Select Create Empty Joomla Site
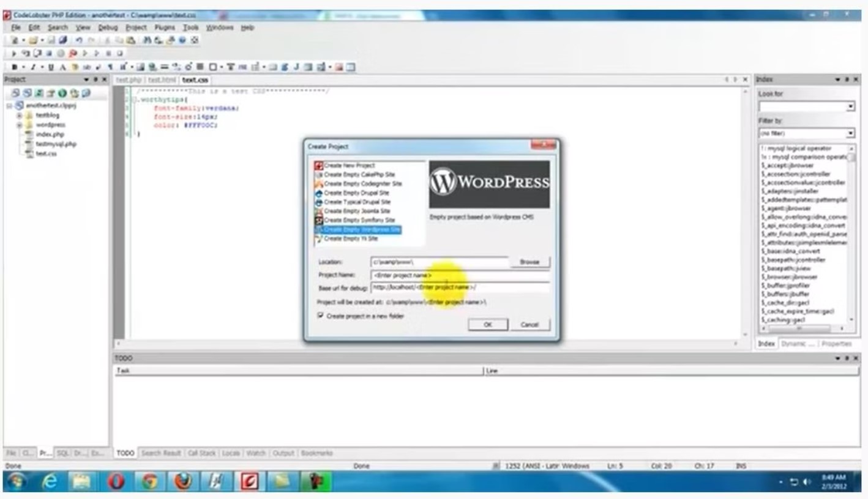The width and height of the screenshot is (868, 499). 357,211
